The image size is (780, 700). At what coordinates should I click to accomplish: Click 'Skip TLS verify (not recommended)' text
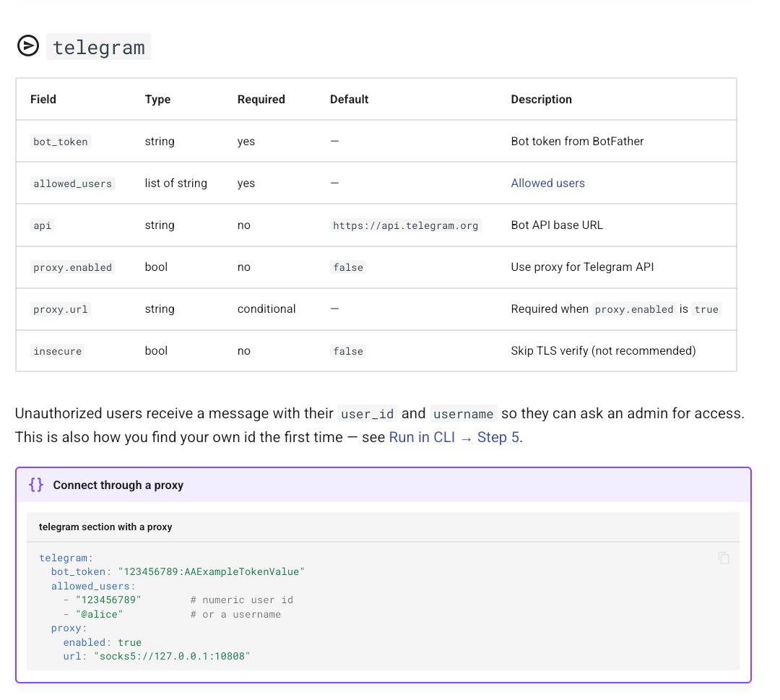[603, 351]
